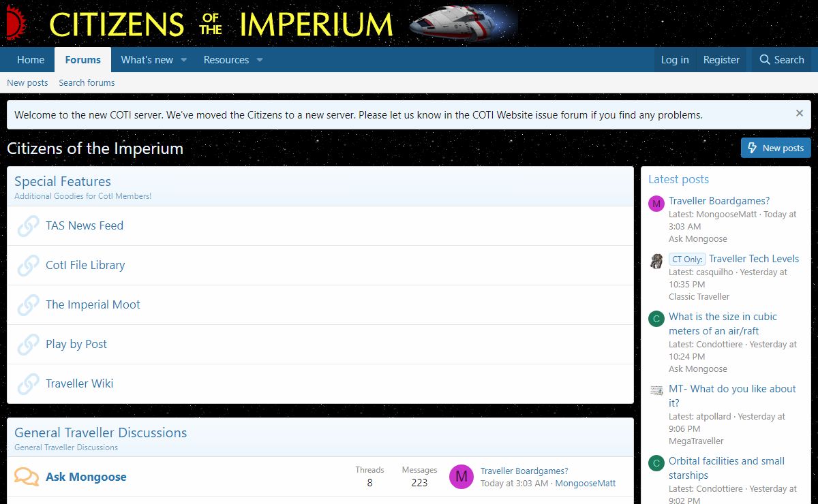Click the Ask Mongoose forum chat icon
This screenshot has height=504, width=818.
coord(27,477)
